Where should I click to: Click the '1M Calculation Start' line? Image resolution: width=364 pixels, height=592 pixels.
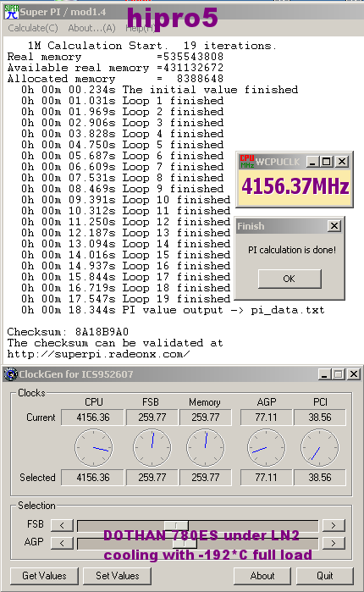pyautogui.click(x=152, y=46)
